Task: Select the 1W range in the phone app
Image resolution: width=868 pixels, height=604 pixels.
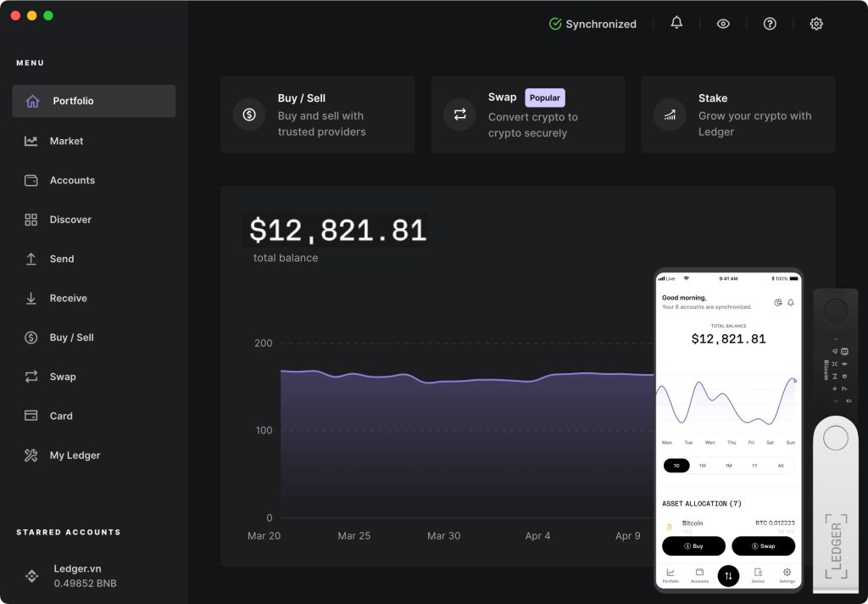Action: point(703,466)
